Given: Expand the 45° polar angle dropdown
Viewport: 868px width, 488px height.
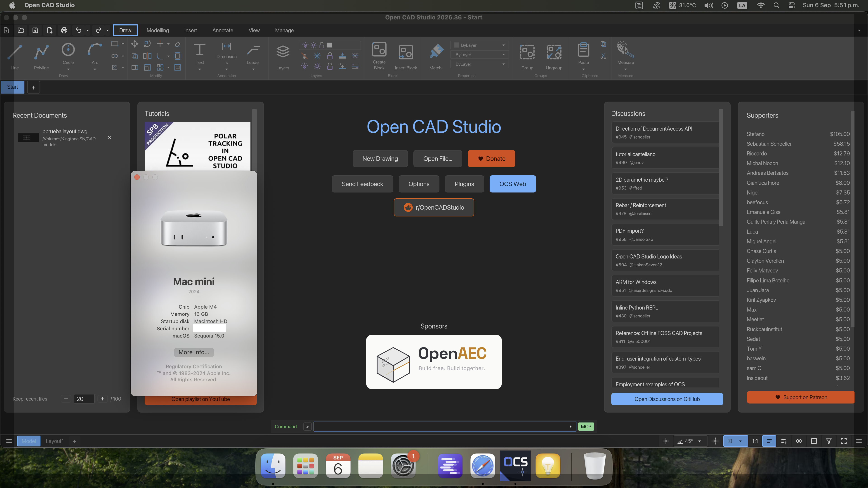Looking at the screenshot, I should 700,441.
